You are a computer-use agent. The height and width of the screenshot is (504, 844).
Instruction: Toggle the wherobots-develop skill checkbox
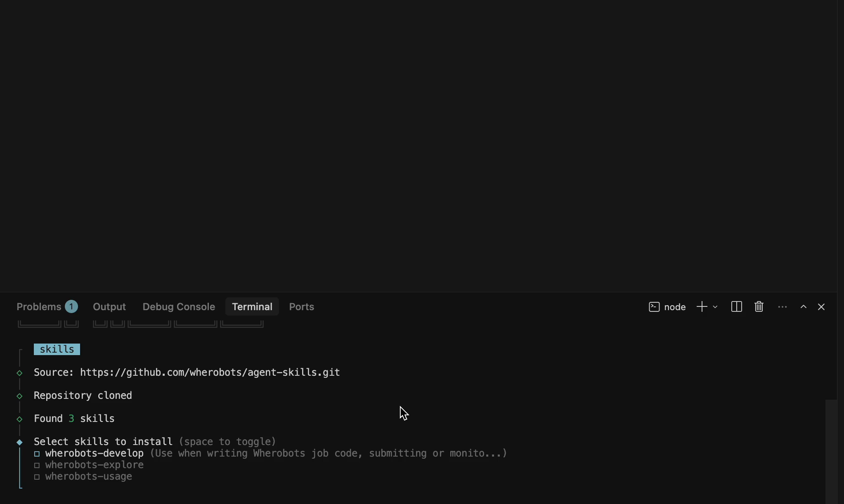38,454
